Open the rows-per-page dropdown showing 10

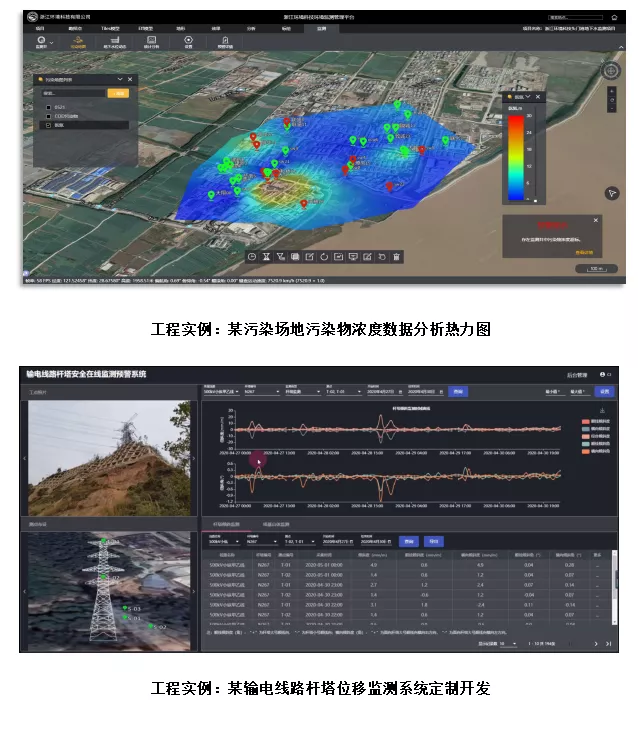pos(508,644)
